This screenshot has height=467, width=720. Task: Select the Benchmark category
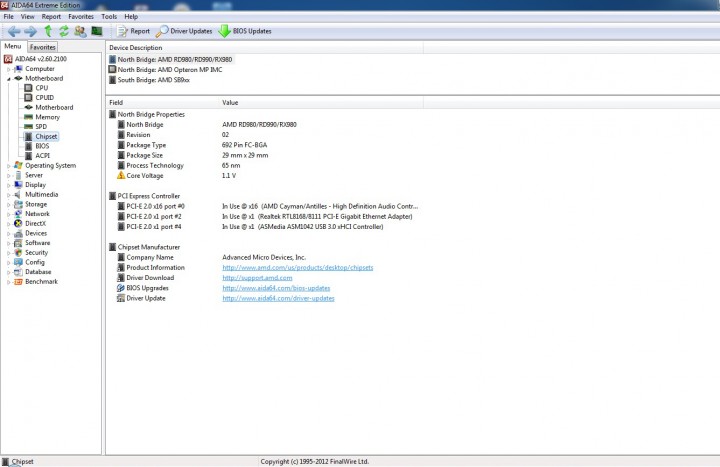click(x=36, y=281)
